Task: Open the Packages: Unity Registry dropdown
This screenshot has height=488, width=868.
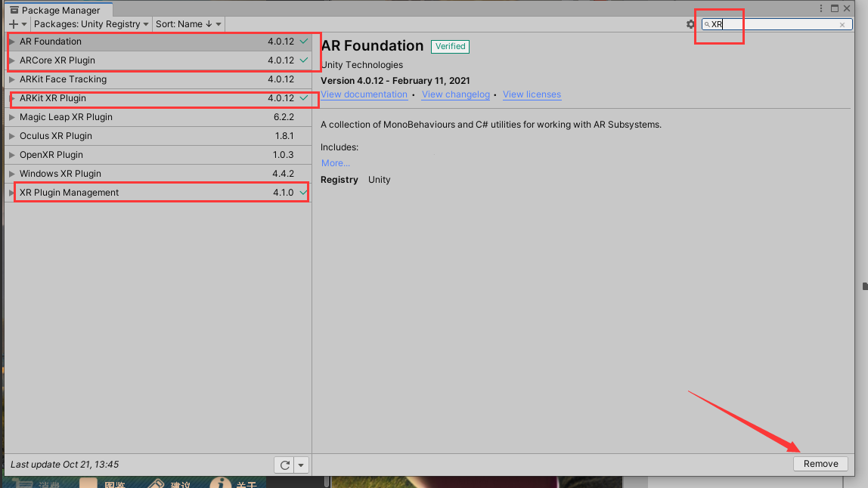Action: coord(91,23)
